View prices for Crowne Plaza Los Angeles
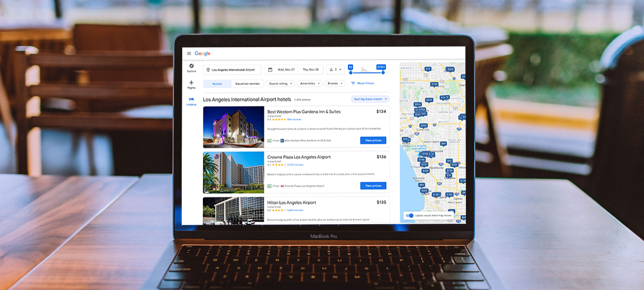Image resolution: width=644 pixels, height=290 pixels. click(373, 185)
